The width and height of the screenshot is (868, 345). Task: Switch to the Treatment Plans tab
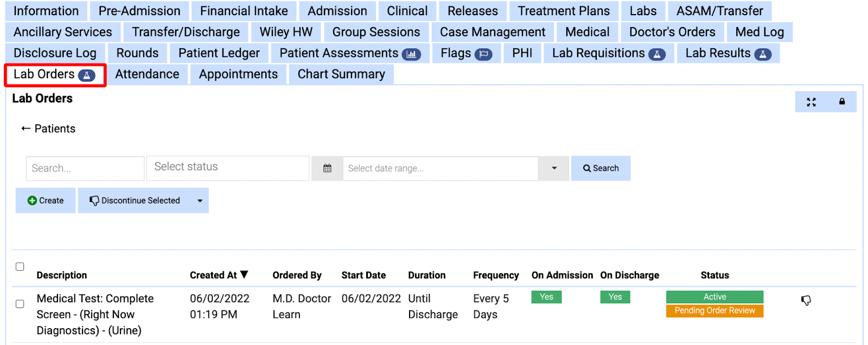564,11
